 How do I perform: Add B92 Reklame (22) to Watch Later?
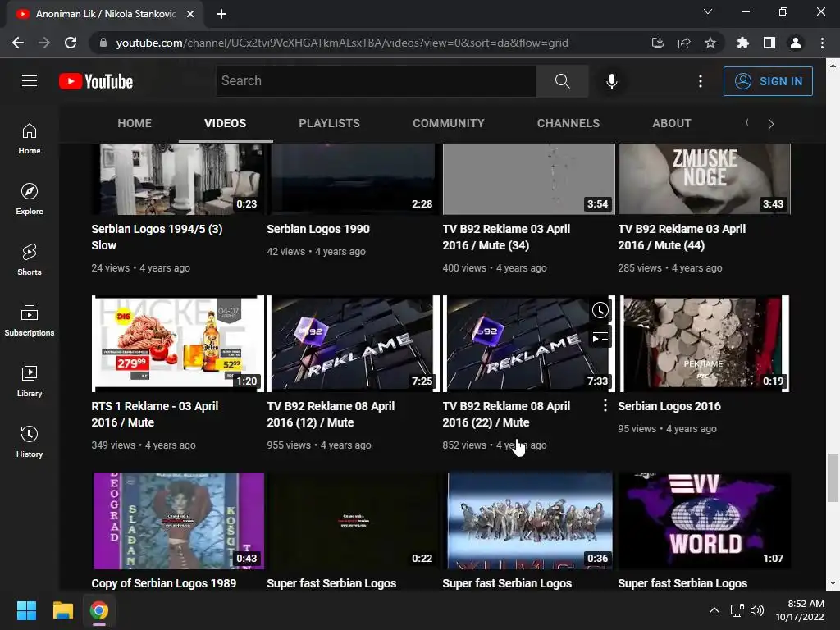pyautogui.click(x=600, y=309)
